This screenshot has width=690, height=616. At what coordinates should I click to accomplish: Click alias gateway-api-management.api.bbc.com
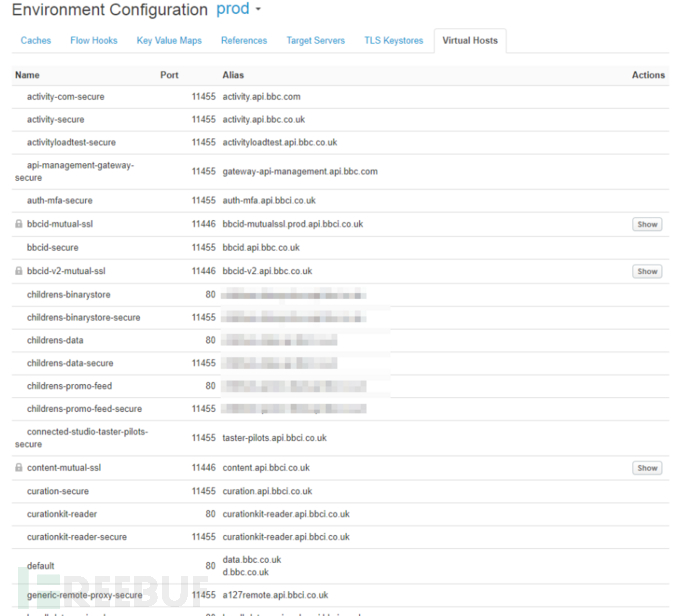click(300, 172)
